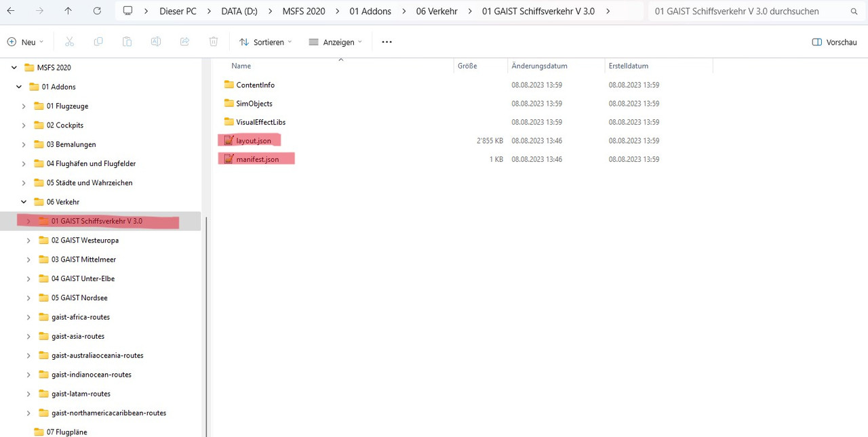Expand the 02 Cockpits tree node
868x437 pixels.
click(24, 125)
